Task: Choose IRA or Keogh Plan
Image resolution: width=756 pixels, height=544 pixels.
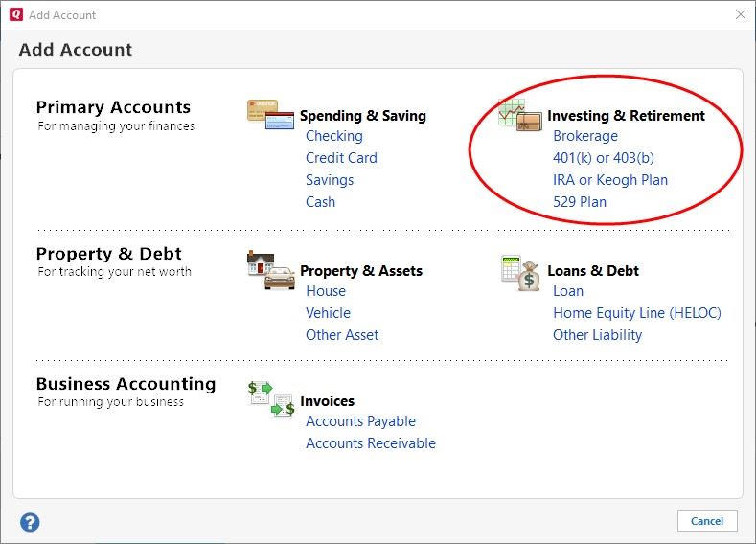Action: point(610,180)
